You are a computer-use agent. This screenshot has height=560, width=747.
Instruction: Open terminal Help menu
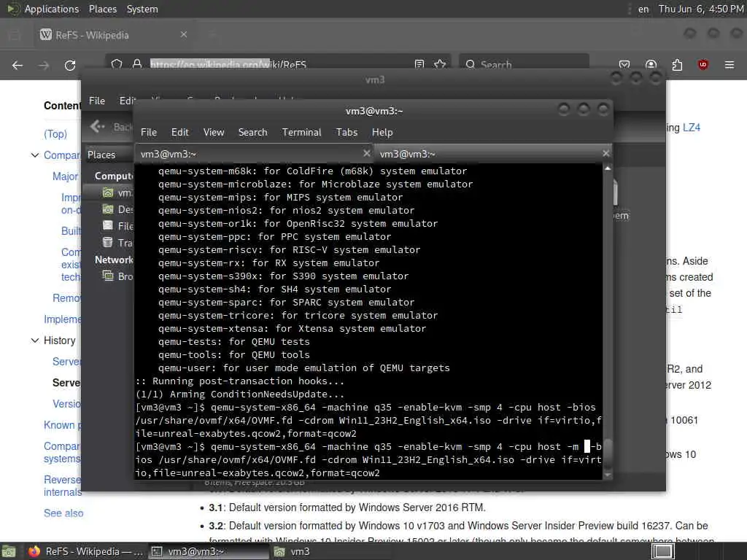click(382, 133)
